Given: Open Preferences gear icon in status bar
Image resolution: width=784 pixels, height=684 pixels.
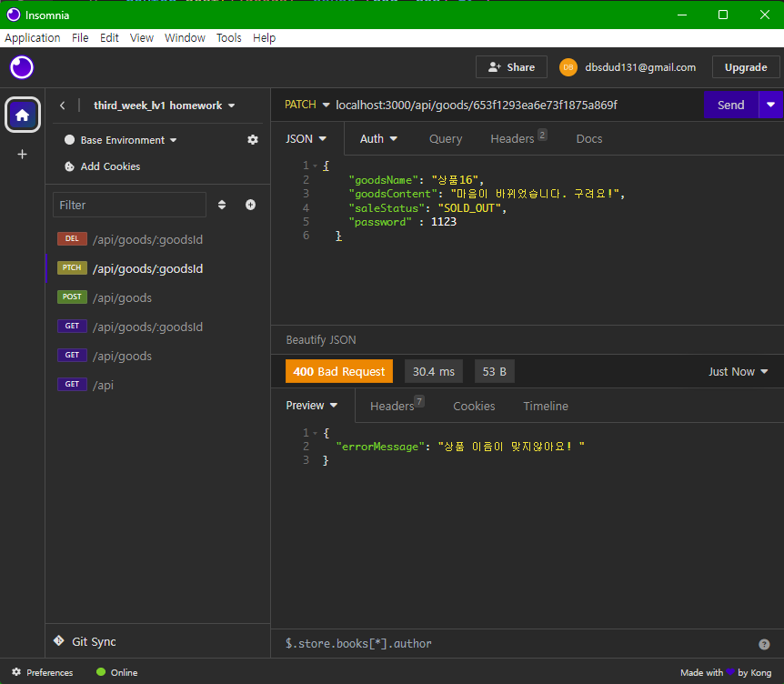Looking at the screenshot, I should click(16, 672).
